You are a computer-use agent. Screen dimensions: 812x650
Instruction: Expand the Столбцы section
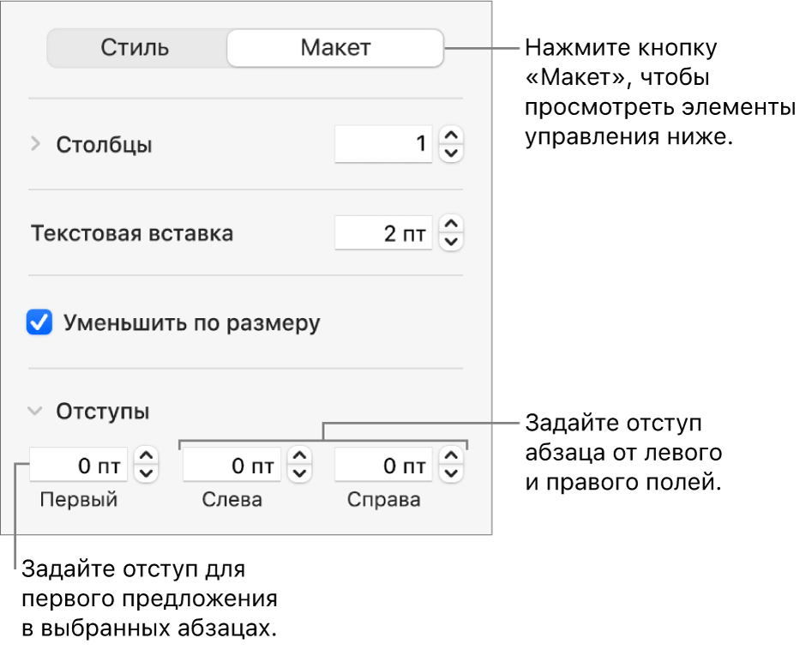[35, 145]
